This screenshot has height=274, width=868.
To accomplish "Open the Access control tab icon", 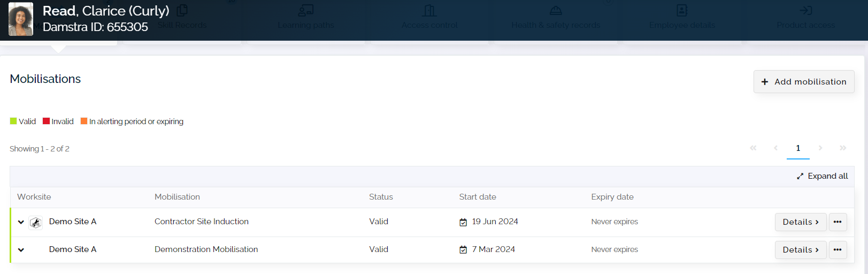I will 429,11.
